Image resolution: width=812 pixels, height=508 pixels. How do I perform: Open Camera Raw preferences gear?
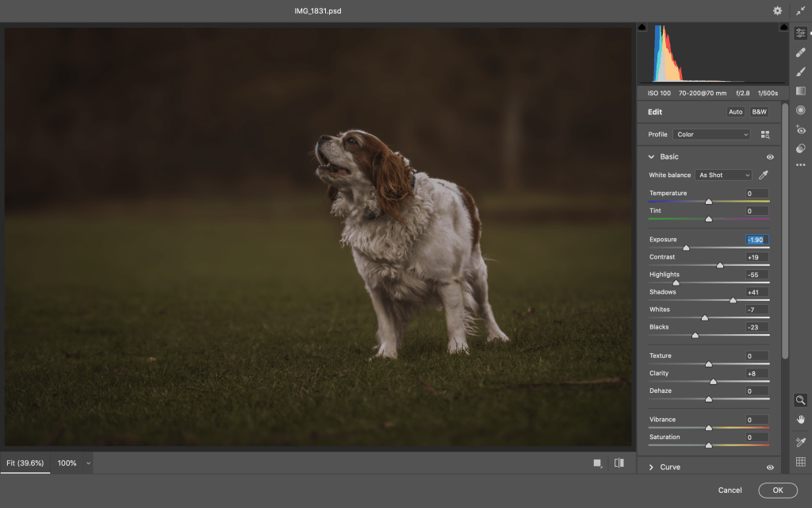pos(777,11)
